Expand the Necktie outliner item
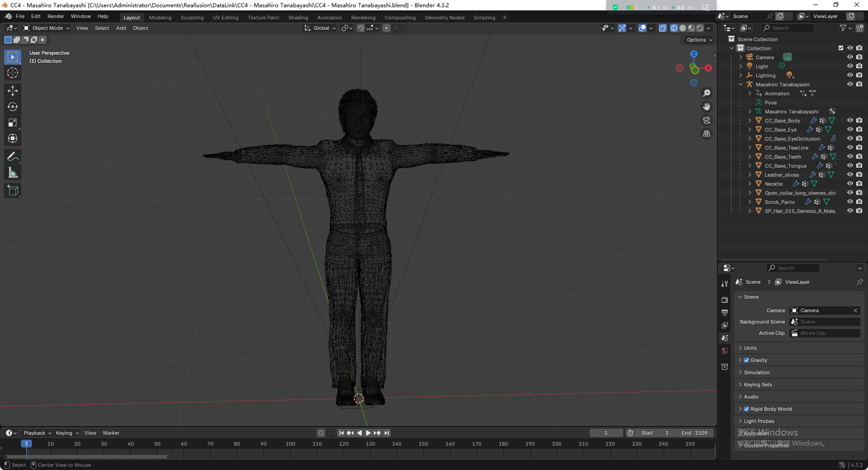The image size is (868, 470). pyautogui.click(x=750, y=184)
